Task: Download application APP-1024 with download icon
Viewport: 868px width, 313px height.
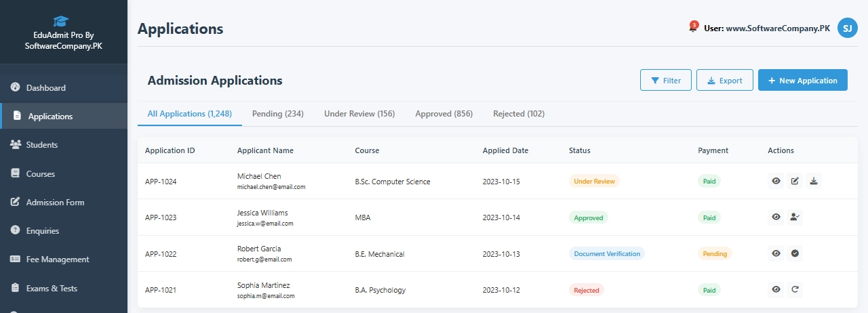Action: coord(814,181)
